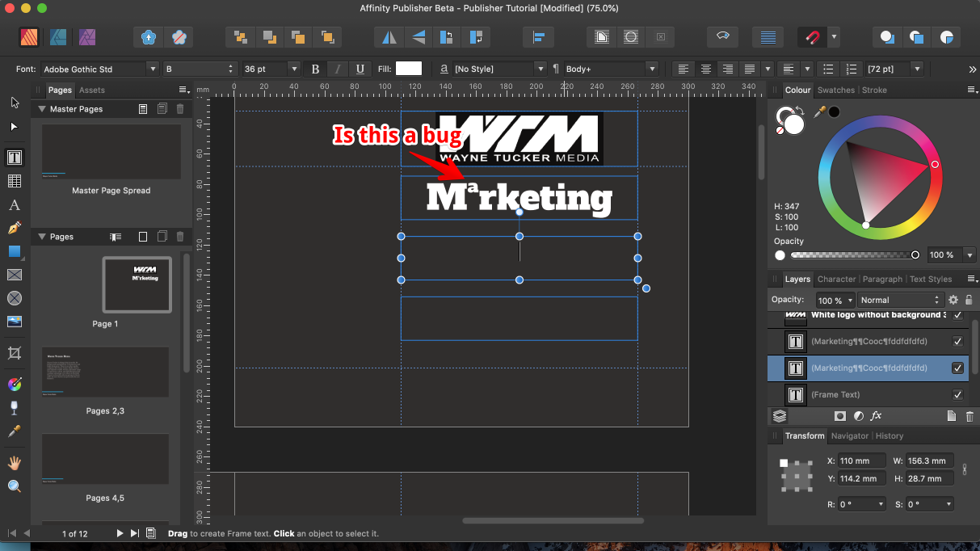This screenshot has width=980, height=551.
Task: Toggle visibility of White logo layer
Action: pyautogui.click(x=958, y=315)
